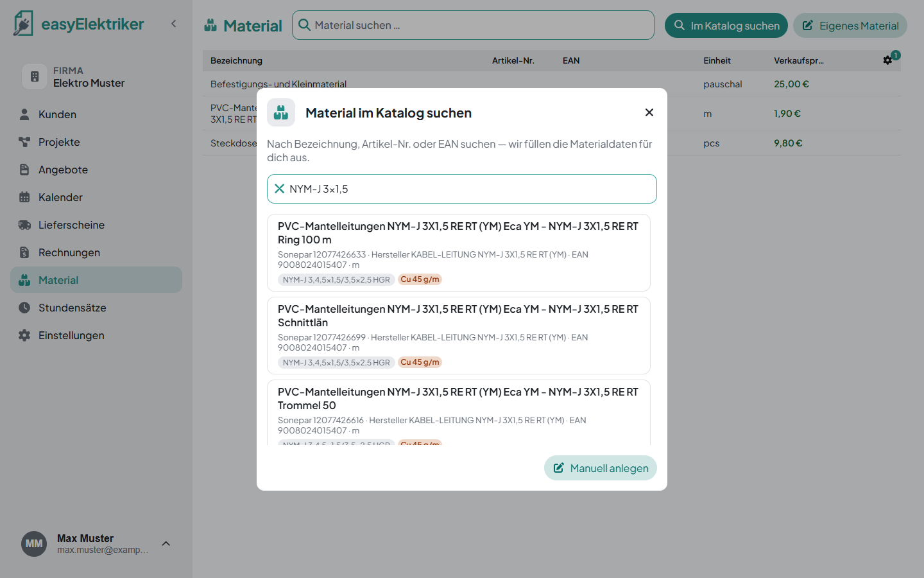Go to Rechnungen in the sidebar
Viewport: 924px width, 578px height.
[96, 252]
